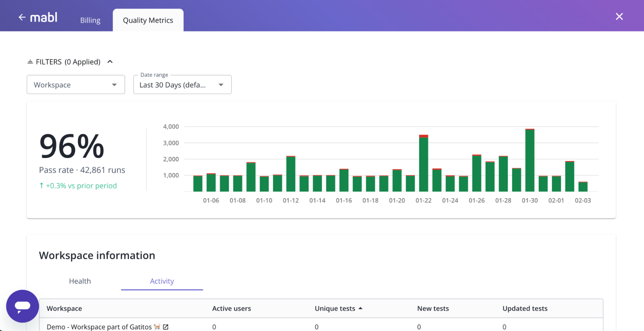Click the back arrow beside the mabl logo
Image resolution: width=644 pixels, height=331 pixels.
(22, 17)
